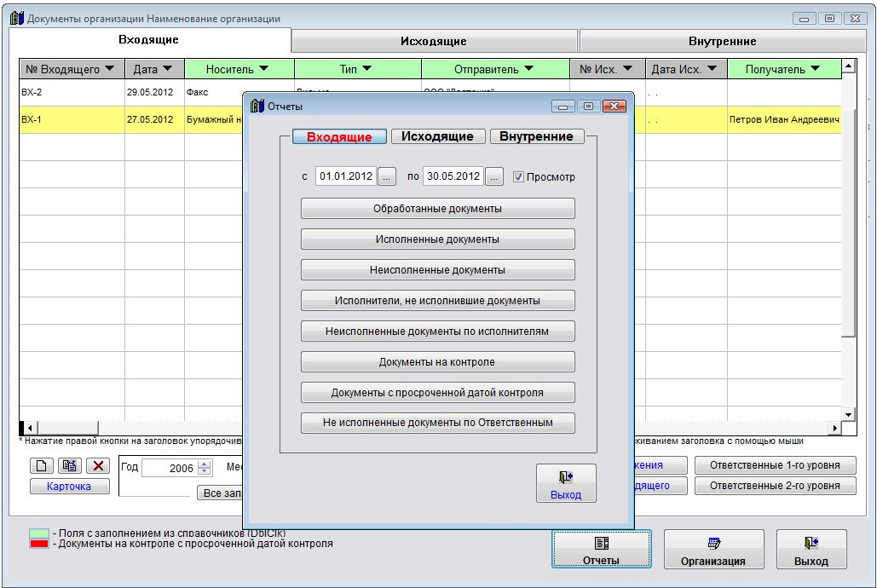The image size is (877, 588).
Task: Open Отправитель column dropdown arrow
Action: (x=529, y=68)
